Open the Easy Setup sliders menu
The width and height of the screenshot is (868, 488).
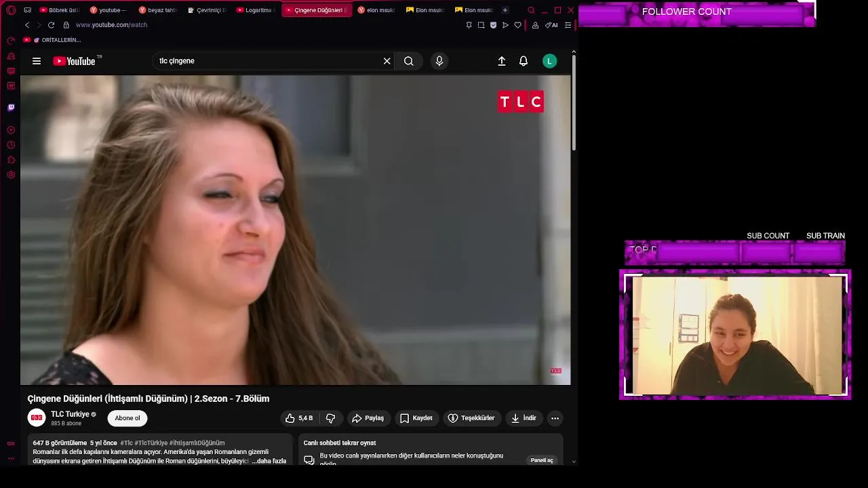[x=568, y=25]
